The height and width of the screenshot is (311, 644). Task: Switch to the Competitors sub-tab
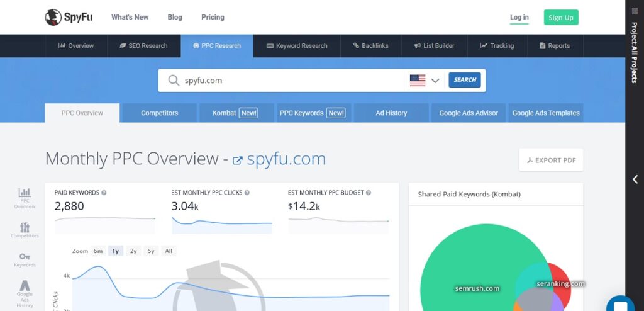pyautogui.click(x=159, y=113)
